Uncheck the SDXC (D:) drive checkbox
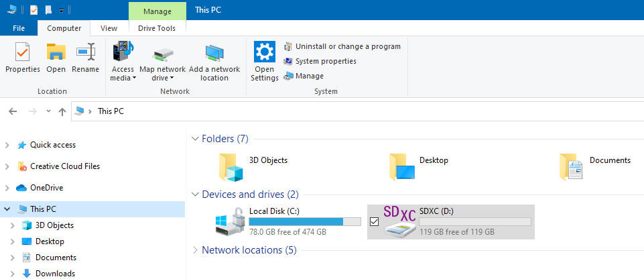 [x=375, y=222]
